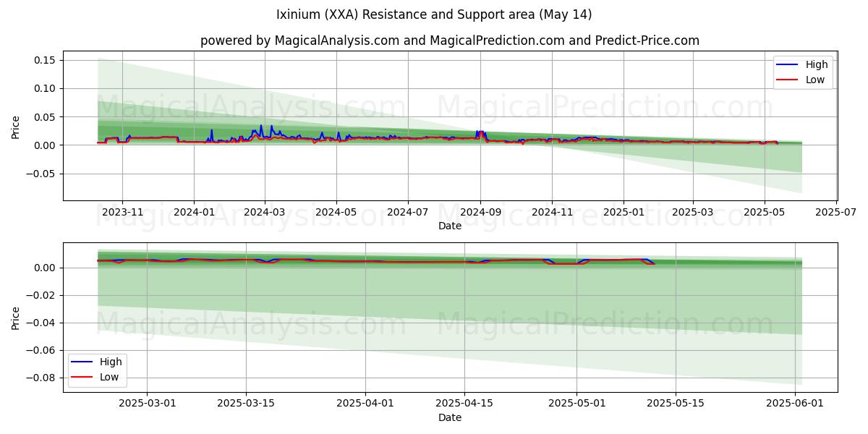Click the top chart's 'Price' y-axis label
Image resolution: width=868 pixels, height=434 pixels.
point(16,126)
